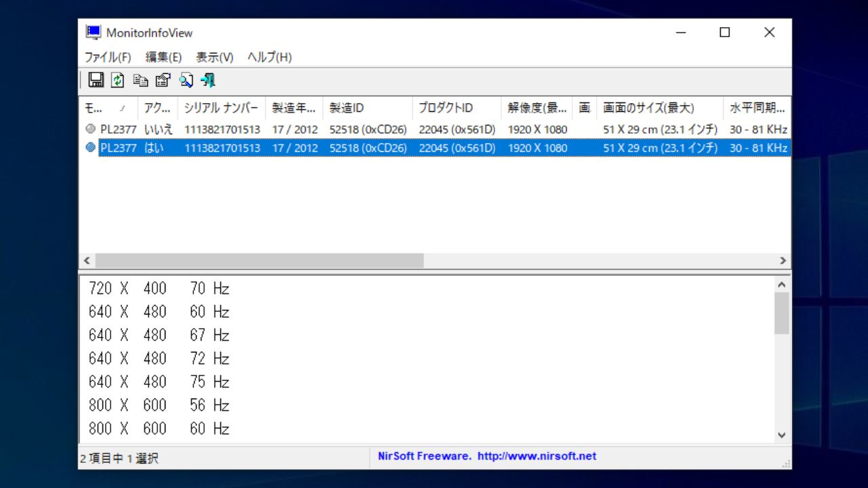Click the Copy selected items toolbar icon
Screen dimensions: 868x488
pyautogui.click(x=140, y=80)
